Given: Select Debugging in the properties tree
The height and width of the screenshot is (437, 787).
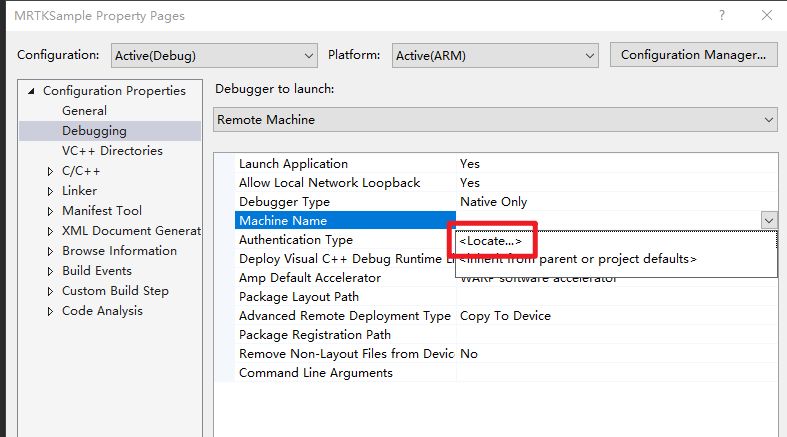Looking at the screenshot, I should [94, 131].
